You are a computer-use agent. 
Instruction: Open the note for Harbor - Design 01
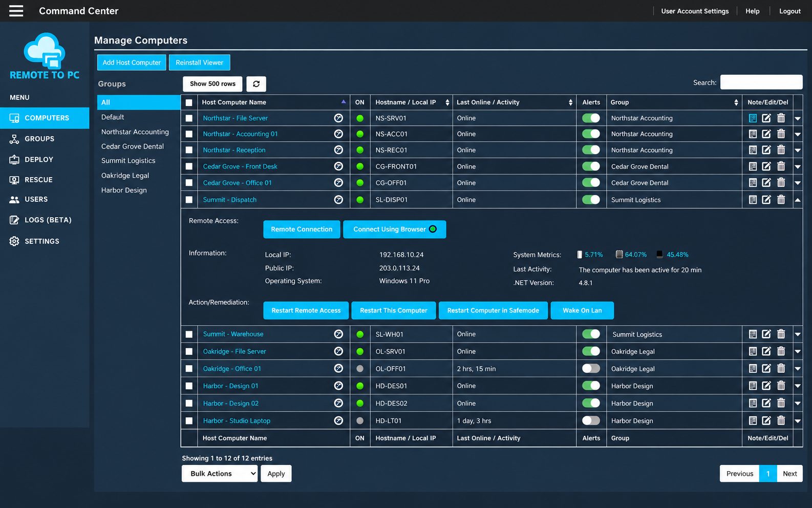click(x=753, y=386)
